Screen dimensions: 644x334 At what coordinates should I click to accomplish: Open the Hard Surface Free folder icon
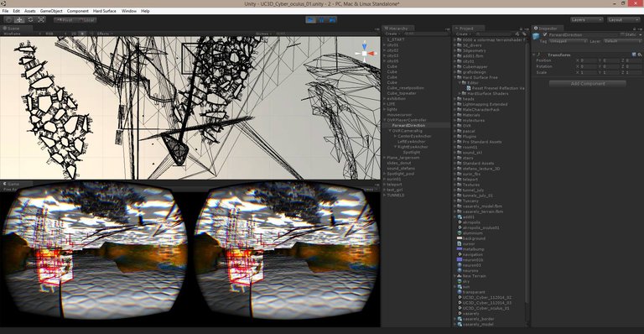[460, 77]
